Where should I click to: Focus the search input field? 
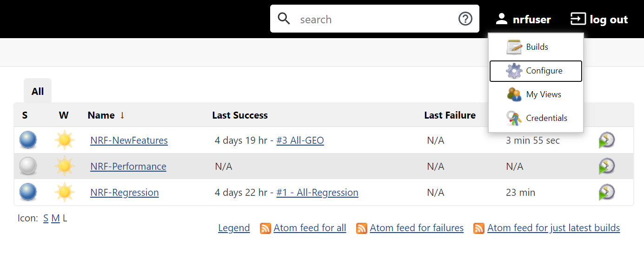point(374,19)
